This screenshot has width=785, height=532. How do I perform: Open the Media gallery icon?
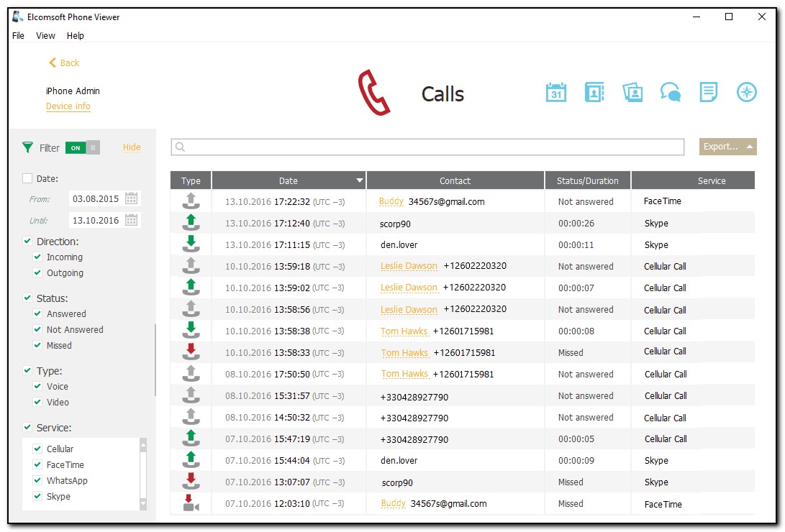click(632, 93)
